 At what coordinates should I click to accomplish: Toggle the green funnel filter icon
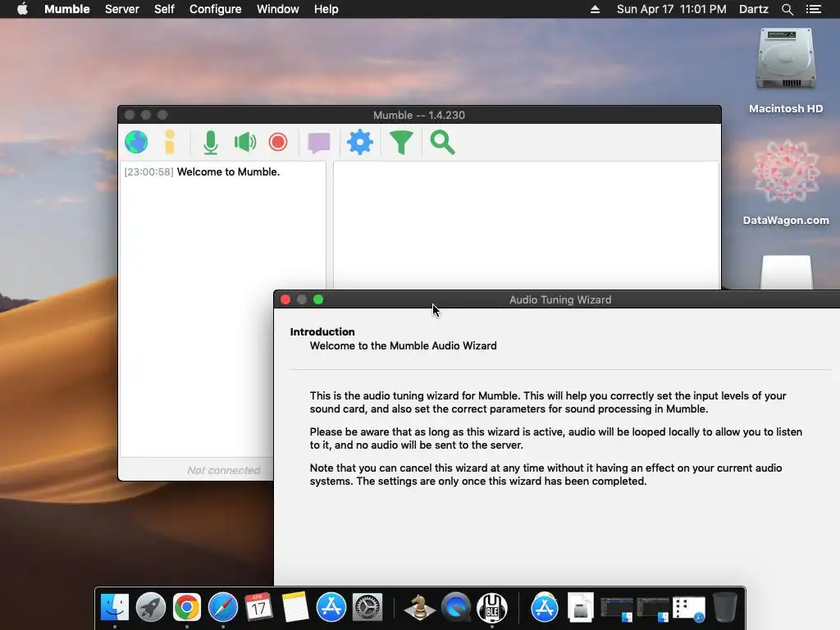tap(401, 143)
